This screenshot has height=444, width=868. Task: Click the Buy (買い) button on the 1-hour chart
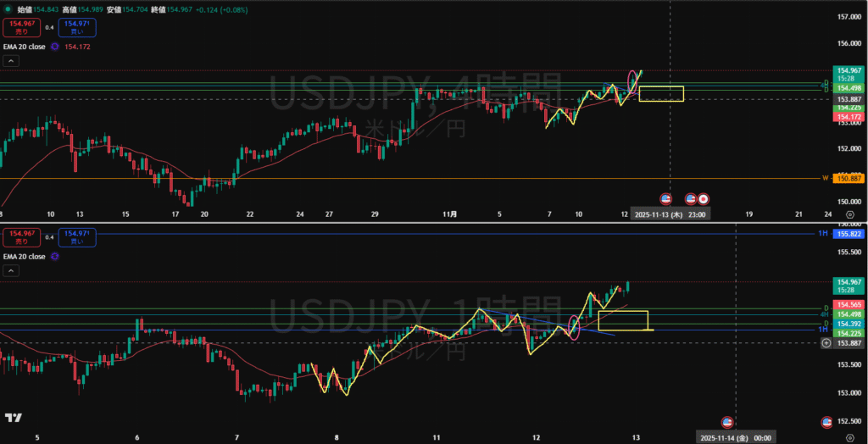point(78,236)
